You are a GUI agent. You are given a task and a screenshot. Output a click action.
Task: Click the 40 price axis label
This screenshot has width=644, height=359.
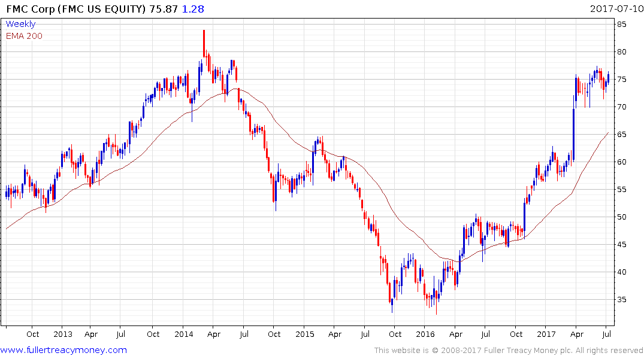[621, 272]
